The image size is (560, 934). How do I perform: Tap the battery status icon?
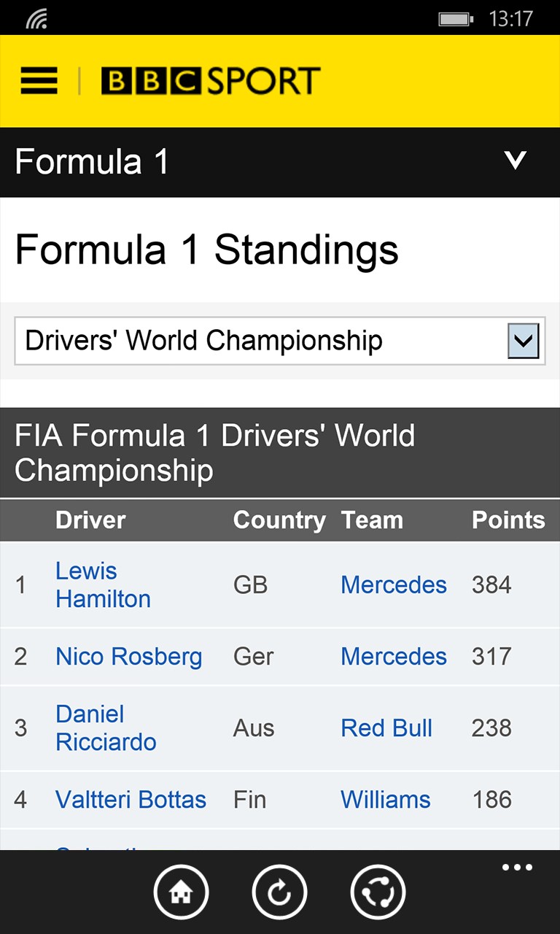456,19
